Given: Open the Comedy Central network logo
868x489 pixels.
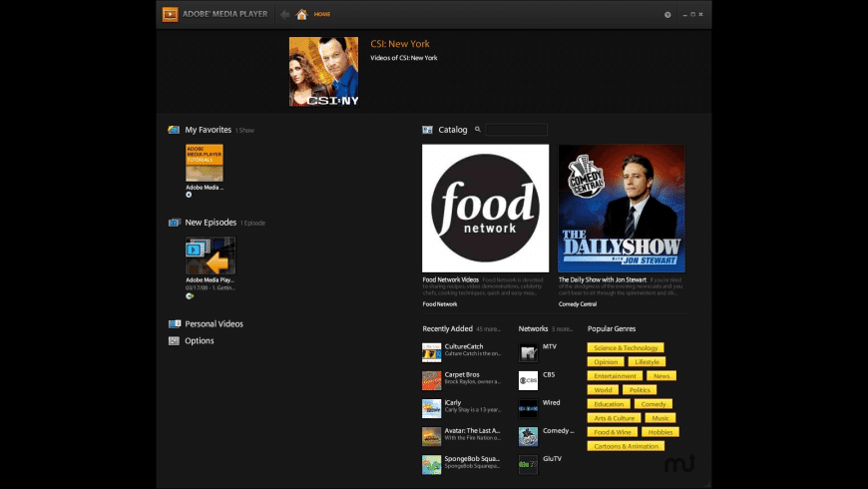Looking at the screenshot, I should 528,436.
